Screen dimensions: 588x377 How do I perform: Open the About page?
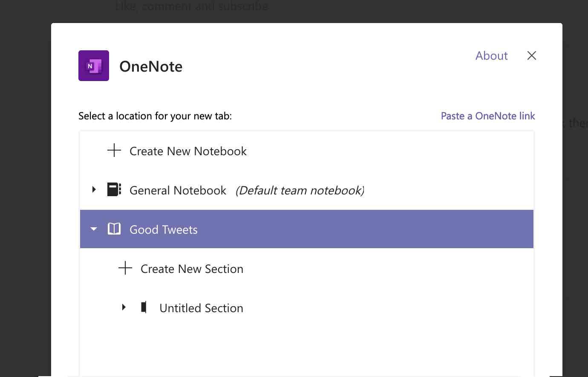tap(491, 55)
